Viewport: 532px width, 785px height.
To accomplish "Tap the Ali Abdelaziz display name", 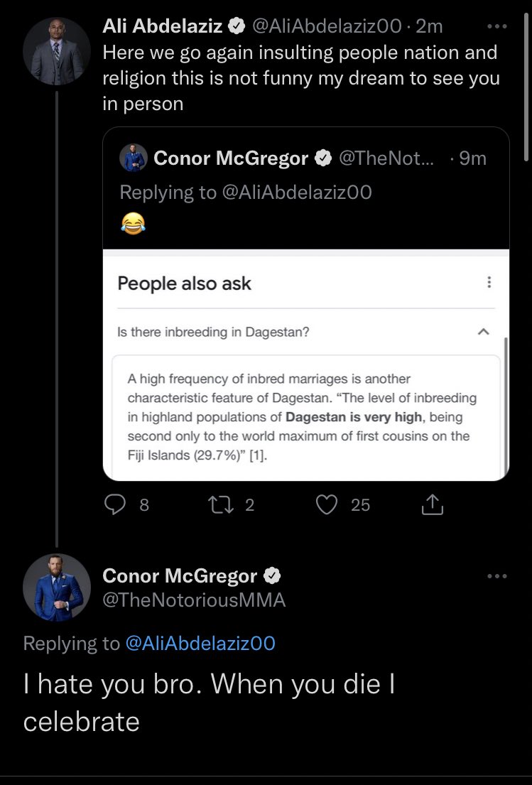I will point(163,26).
